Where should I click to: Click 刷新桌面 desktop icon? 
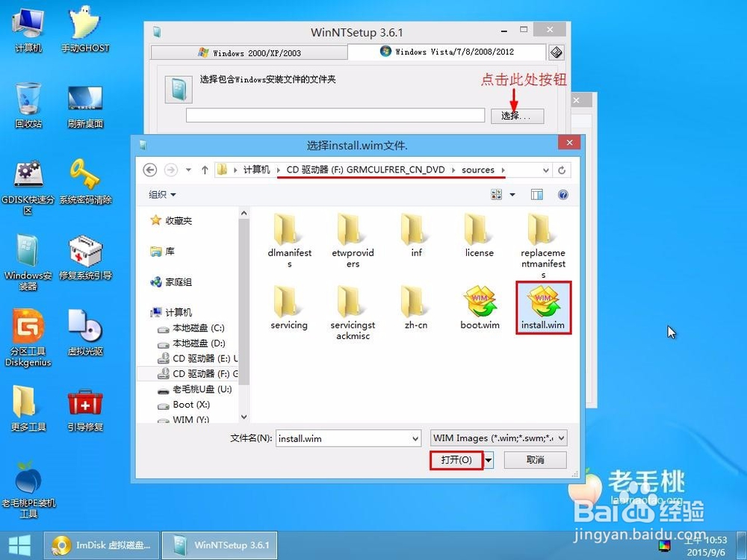pos(85,106)
